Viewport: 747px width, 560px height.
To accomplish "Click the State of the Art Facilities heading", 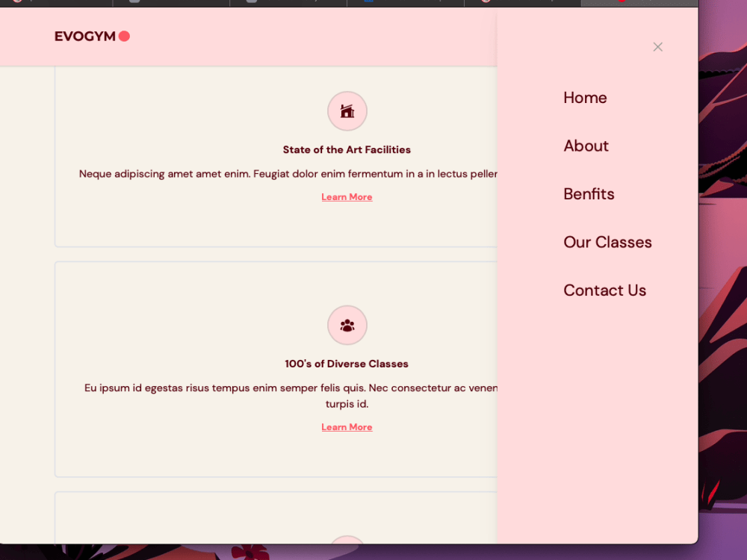I will pos(347,149).
